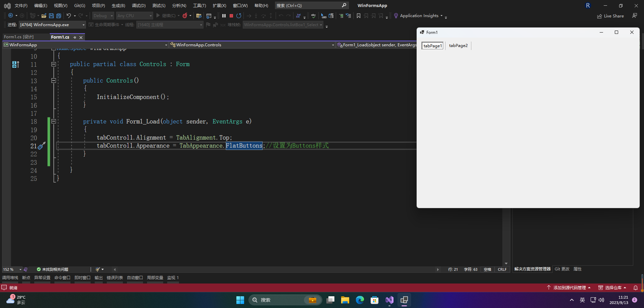Screen dimensions: 644x308
Task: Click the 未找到相关问题 status indicator
Action: pyautogui.click(x=52, y=269)
